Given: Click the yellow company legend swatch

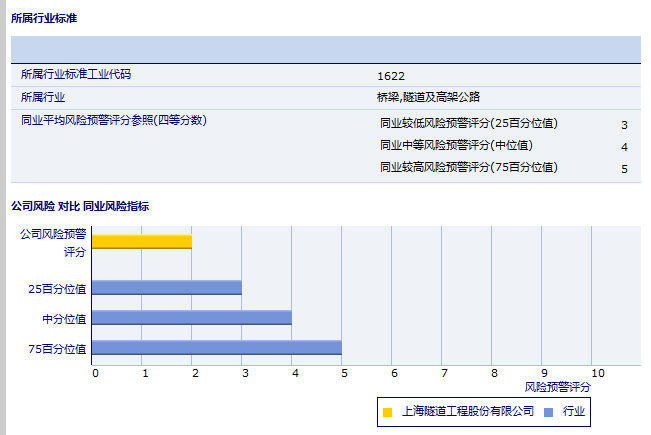Looking at the screenshot, I should (387, 411).
